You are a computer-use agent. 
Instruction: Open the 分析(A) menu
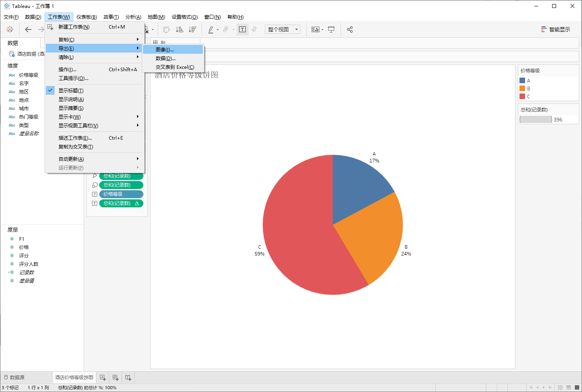tap(133, 17)
